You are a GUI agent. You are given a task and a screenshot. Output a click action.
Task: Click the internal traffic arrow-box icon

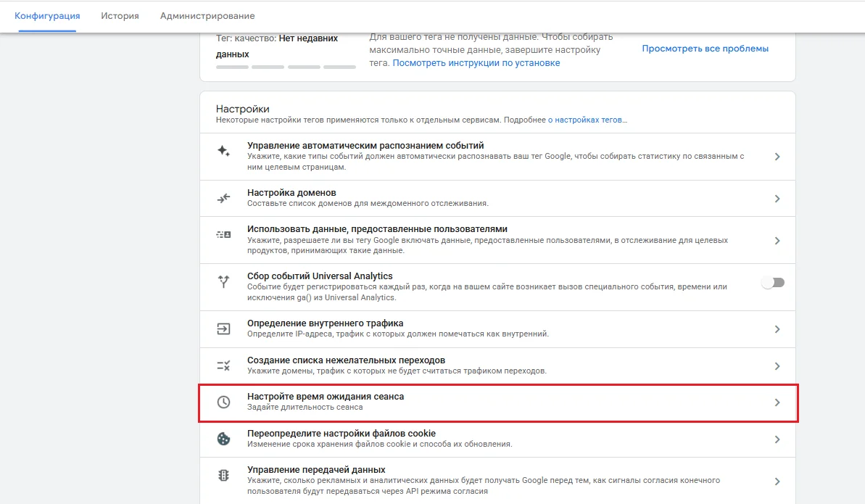point(223,329)
